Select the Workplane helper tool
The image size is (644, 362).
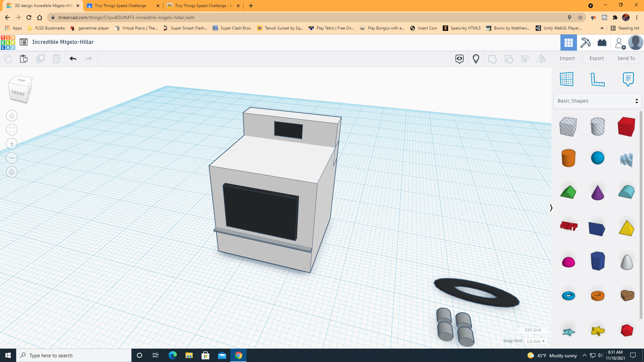point(567,79)
